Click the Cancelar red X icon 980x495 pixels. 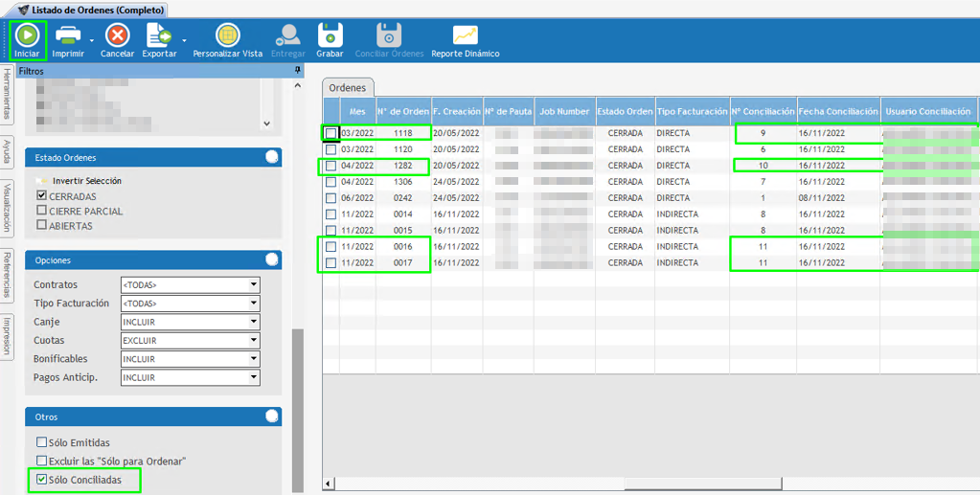click(118, 35)
